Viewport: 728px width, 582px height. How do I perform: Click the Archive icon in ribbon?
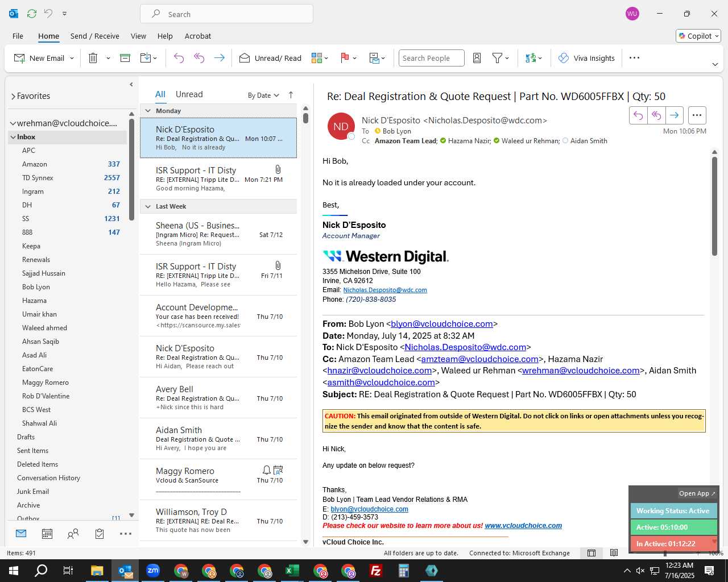125,58
